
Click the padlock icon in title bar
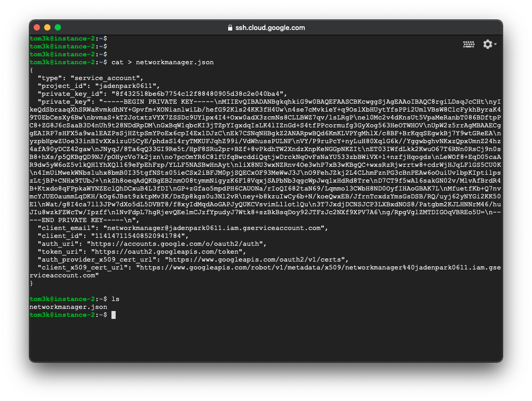[230, 28]
